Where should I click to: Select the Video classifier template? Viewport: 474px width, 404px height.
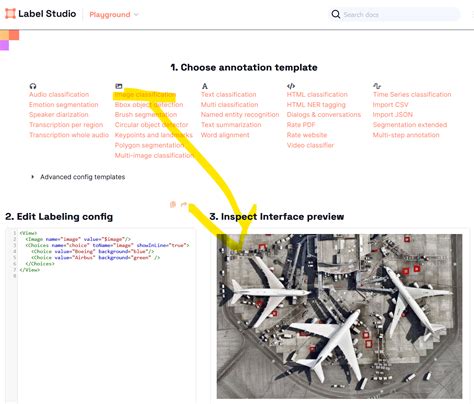310,145
